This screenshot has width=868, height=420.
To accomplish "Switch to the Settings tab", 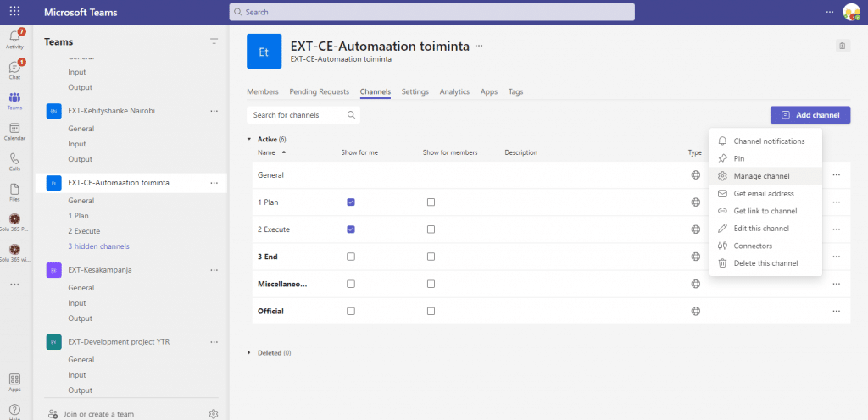I will click(x=415, y=91).
